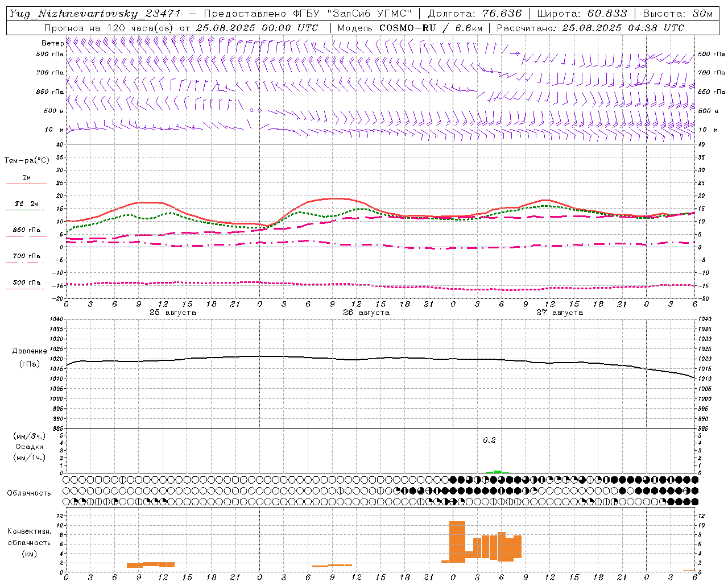
Task: Click the (мм/1ч.) precipitation unit label
Action: pyautogui.click(x=30, y=458)
